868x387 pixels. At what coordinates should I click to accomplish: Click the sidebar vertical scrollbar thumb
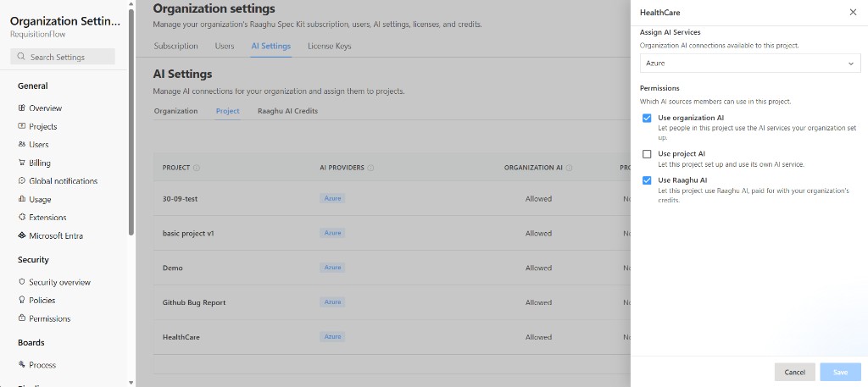[131, 122]
